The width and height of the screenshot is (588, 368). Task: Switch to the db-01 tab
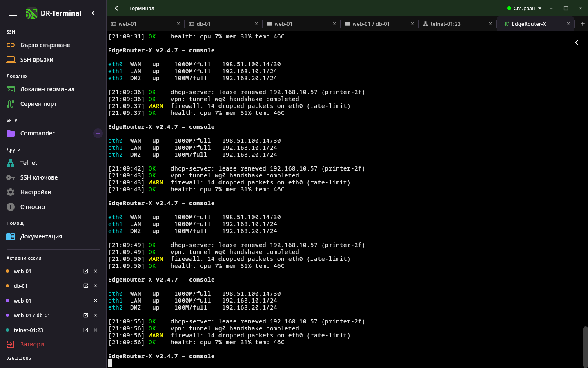click(x=223, y=24)
